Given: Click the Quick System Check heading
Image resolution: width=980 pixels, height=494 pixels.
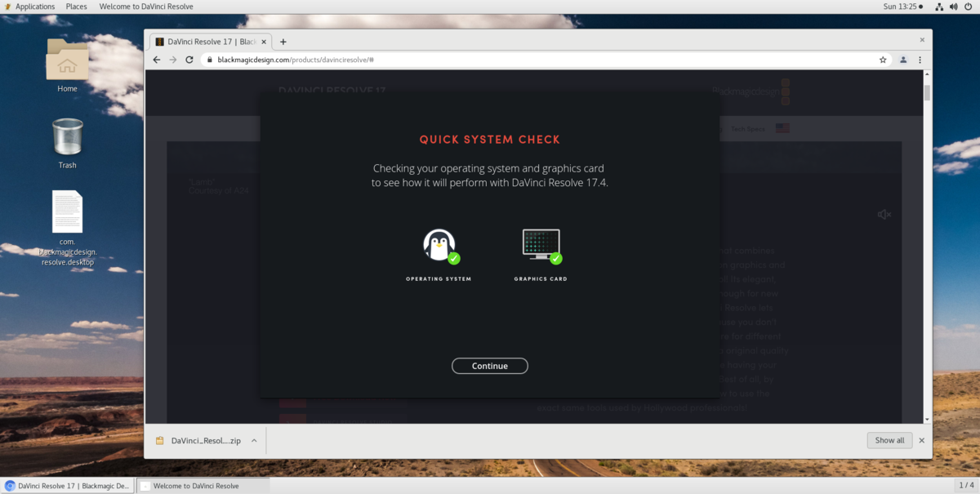Looking at the screenshot, I should pos(490,140).
